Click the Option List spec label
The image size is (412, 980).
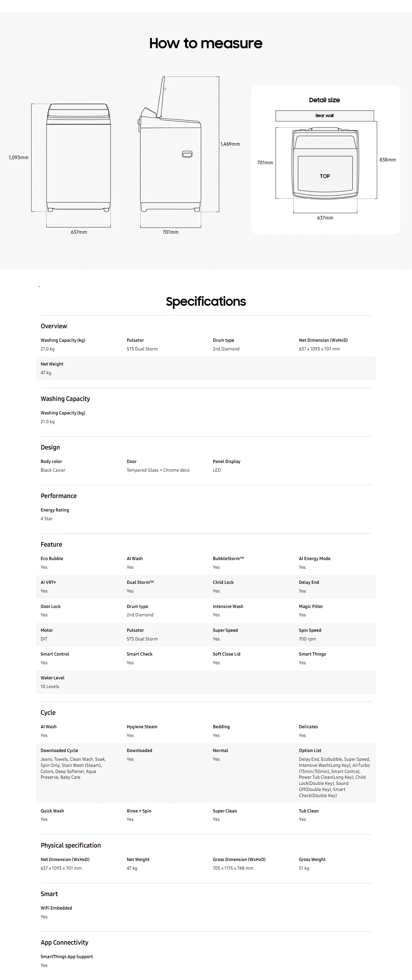pyautogui.click(x=310, y=751)
